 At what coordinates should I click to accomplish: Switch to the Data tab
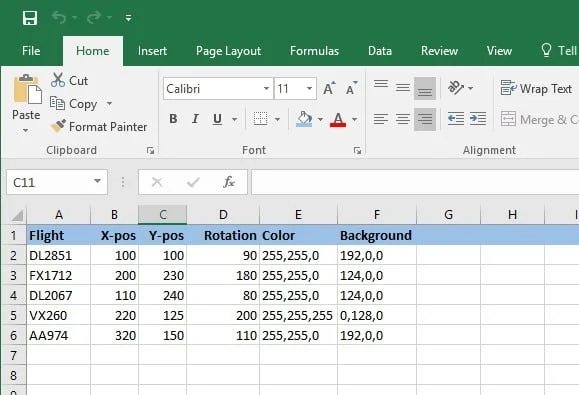(380, 51)
